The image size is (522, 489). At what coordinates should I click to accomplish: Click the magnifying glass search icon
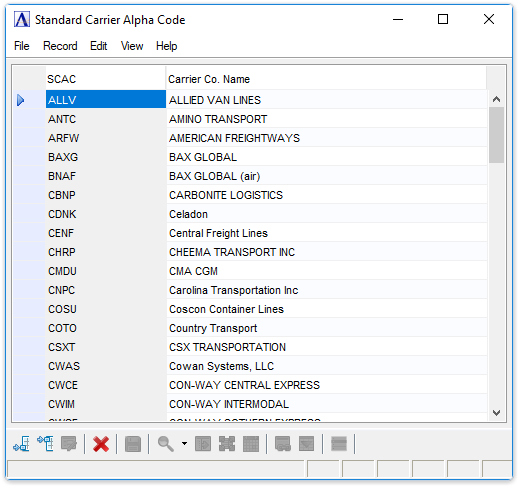165,444
